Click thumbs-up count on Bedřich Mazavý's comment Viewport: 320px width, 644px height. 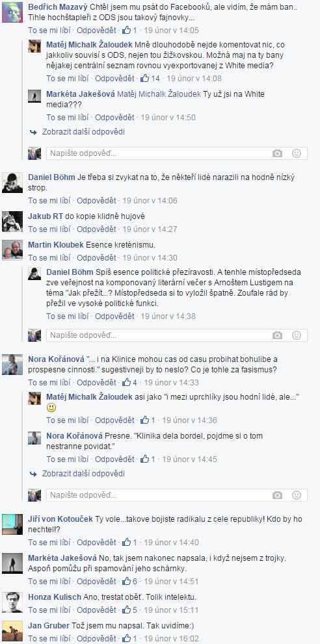130,31
